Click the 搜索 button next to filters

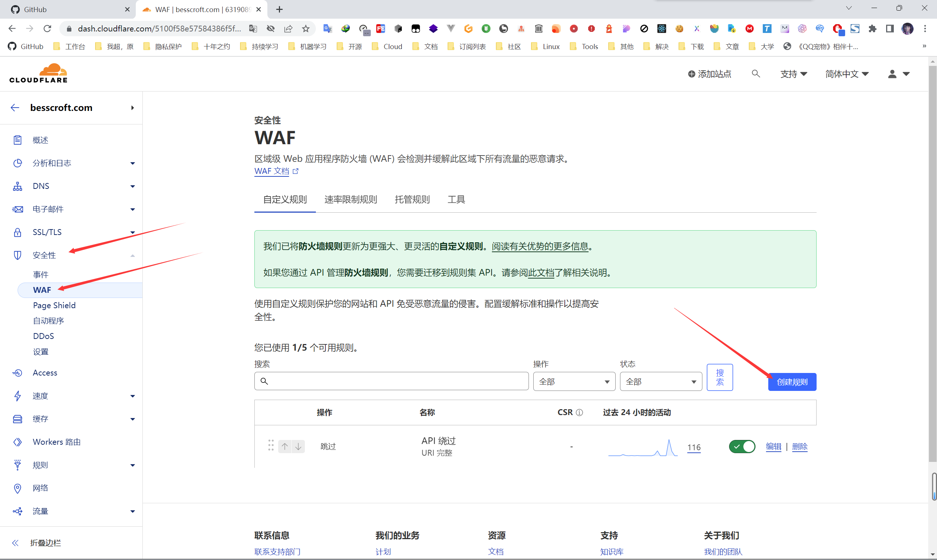[720, 377]
